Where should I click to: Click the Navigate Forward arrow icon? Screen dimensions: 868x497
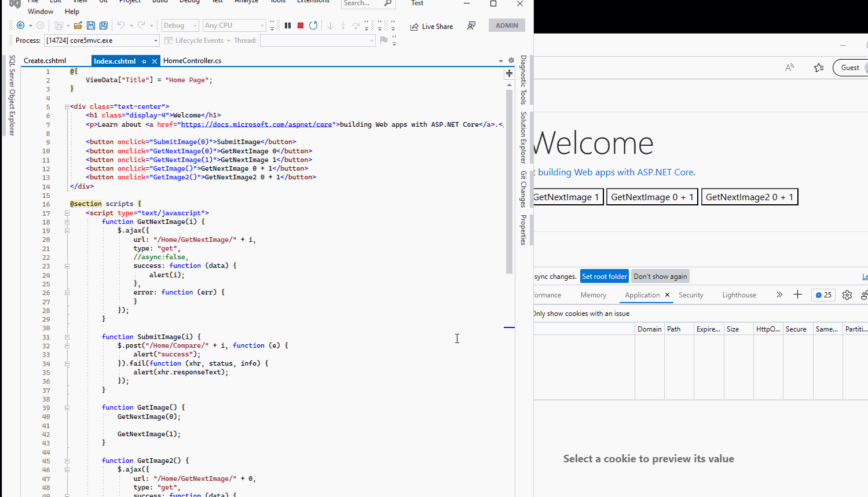pos(40,25)
